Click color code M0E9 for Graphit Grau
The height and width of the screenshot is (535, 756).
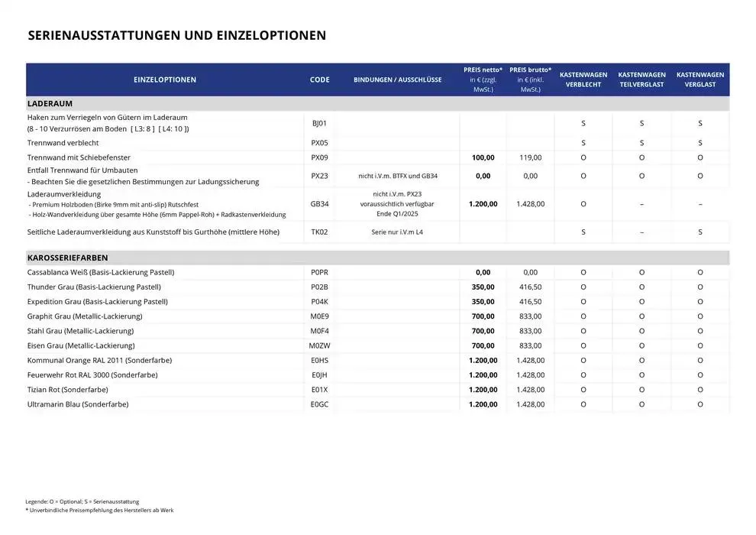point(319,316)
